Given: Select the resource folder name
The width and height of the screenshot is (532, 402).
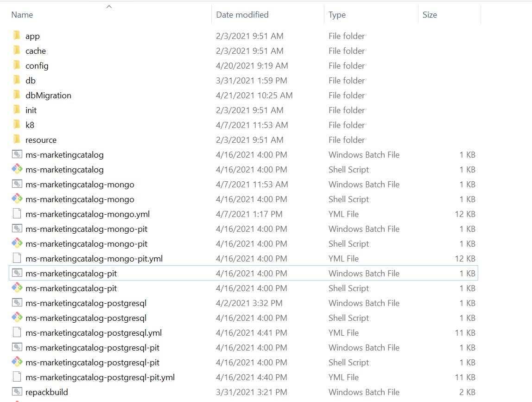Looking at the screenshot, I should 41,140.
